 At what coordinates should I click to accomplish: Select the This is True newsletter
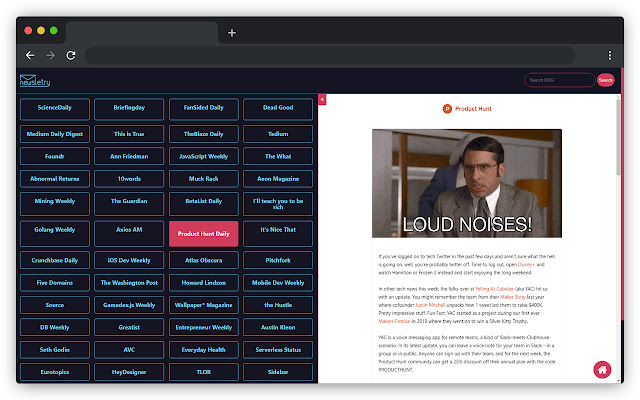point(129,134)
